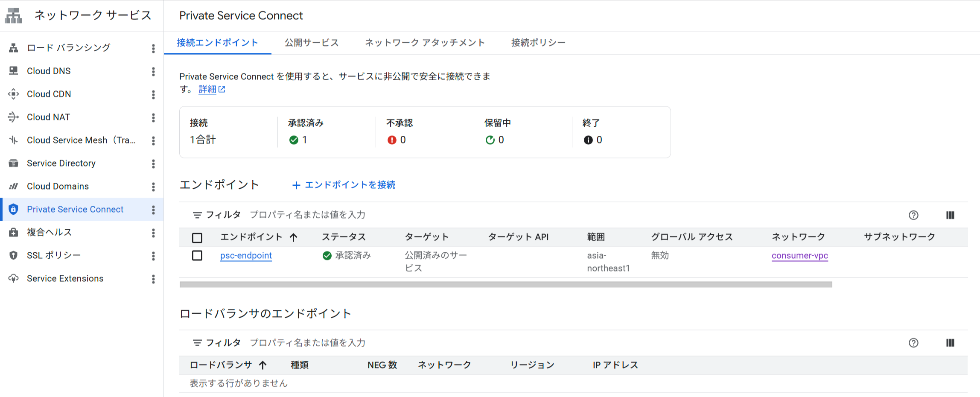The height and width of the screenshot is (397, 980).
Task: Open more options for Cloud Domains
Action: click(x=153, y=186)
